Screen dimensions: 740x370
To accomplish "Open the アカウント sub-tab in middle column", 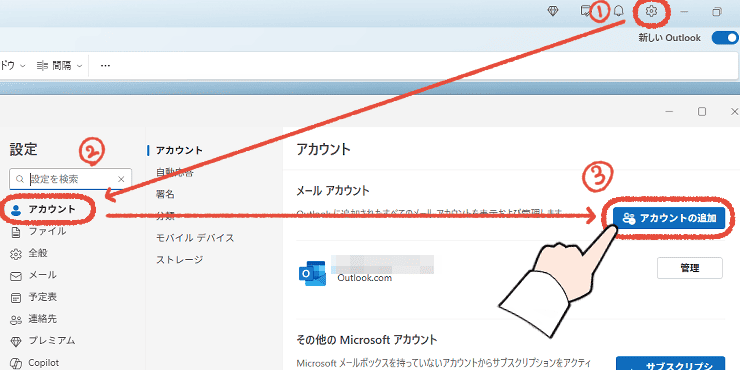I will pos(179,151).
